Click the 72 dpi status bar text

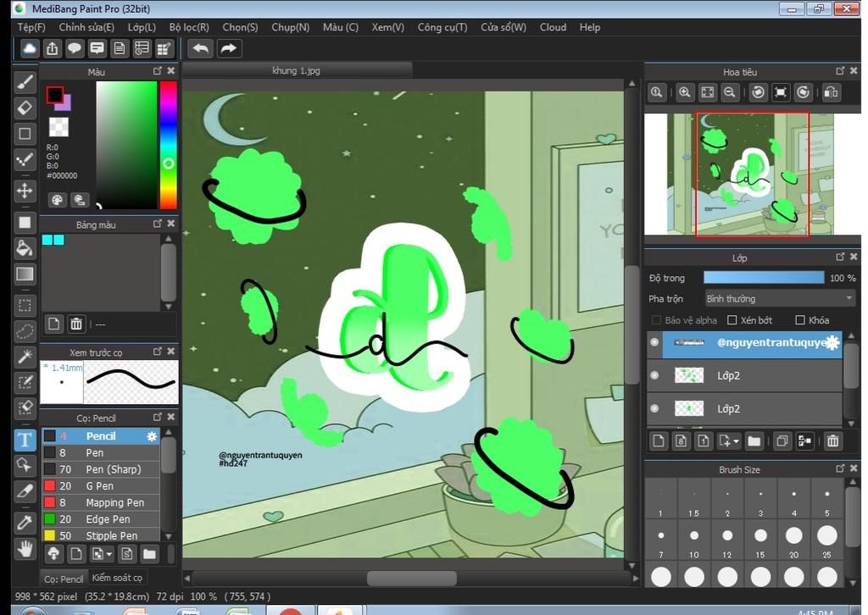(170, 596)
